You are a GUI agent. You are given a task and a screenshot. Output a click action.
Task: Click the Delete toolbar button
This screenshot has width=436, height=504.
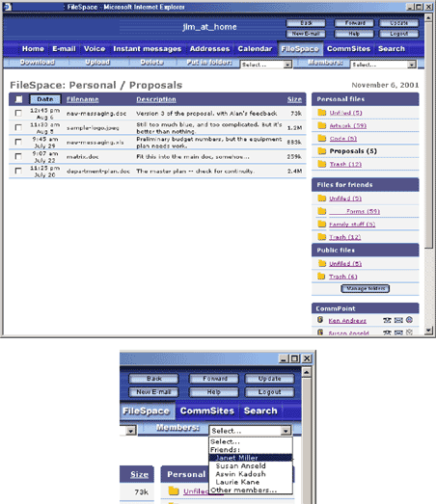[x=151, y=62]
